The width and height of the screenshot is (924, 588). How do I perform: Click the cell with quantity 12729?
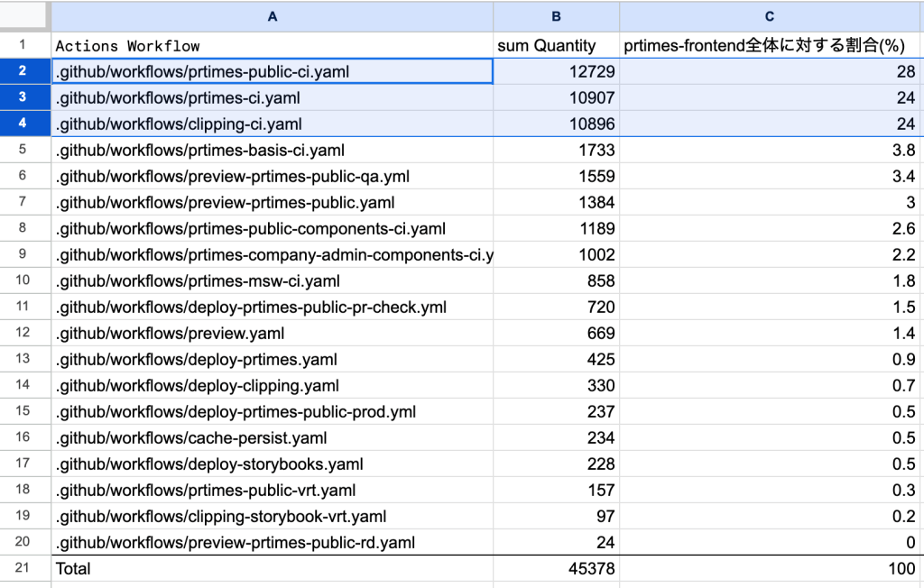coord(556,71)
